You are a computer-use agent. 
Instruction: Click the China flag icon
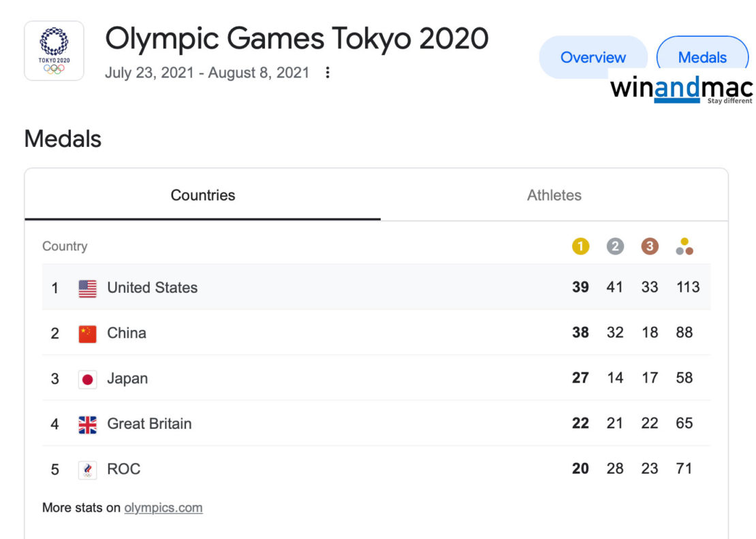coord(87,333)
